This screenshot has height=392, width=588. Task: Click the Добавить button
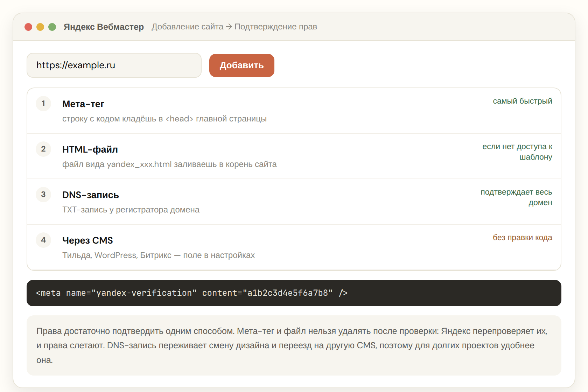(241, 65)
